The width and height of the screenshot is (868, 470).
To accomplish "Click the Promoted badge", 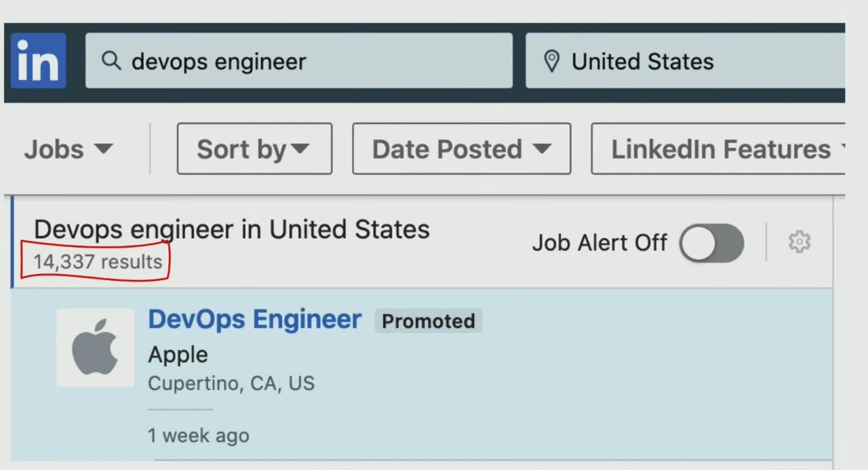I will 429,321.
